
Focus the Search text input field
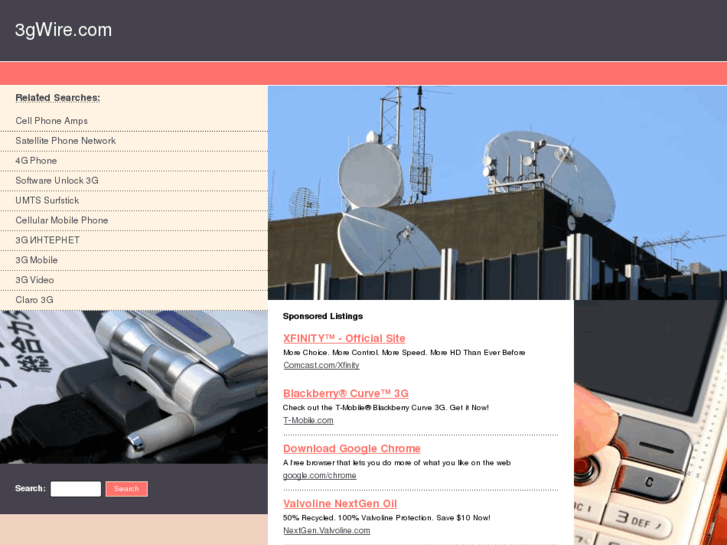76,489
